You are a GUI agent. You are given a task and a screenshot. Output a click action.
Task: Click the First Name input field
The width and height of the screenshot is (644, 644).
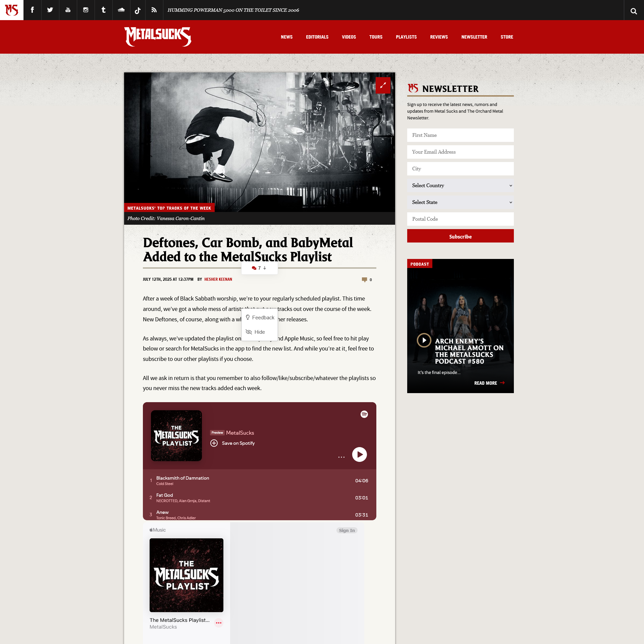(x=460, y=135)
